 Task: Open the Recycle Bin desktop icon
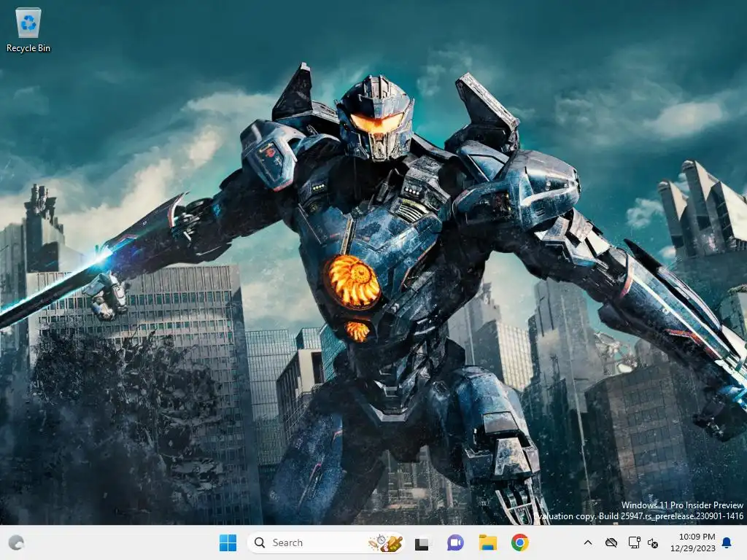pos(28,29)
